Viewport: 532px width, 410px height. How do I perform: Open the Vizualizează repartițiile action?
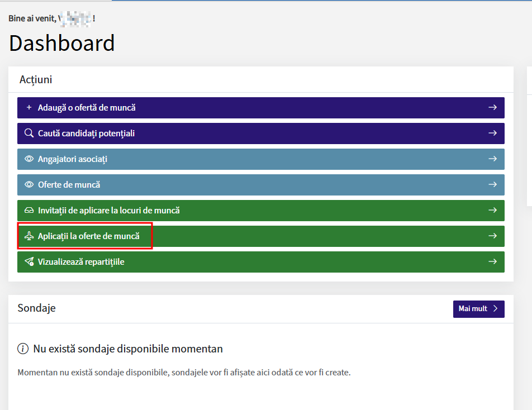coord(81,262)
